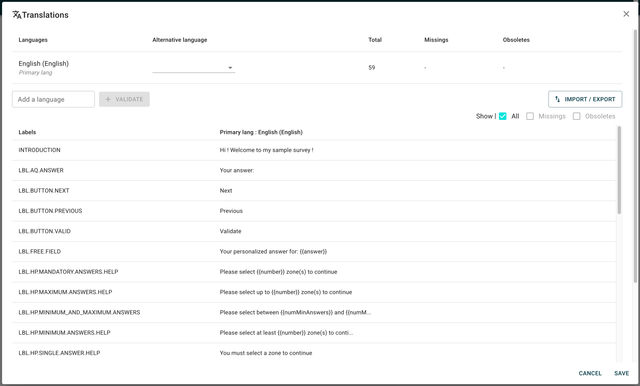Image resolution: width=640 pixels, height=386 pixels.
Task: Open the Alternative language dropdown arrow
Action: [230, 68]
